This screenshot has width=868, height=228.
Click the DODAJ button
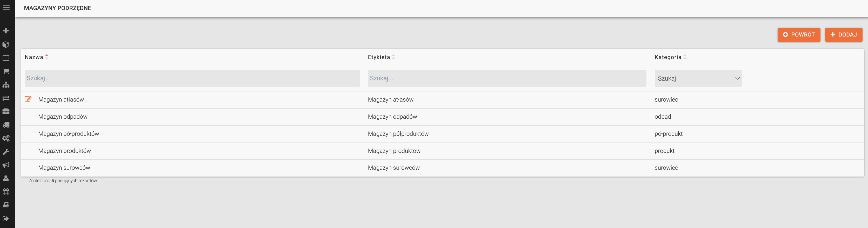pos(843,35)
